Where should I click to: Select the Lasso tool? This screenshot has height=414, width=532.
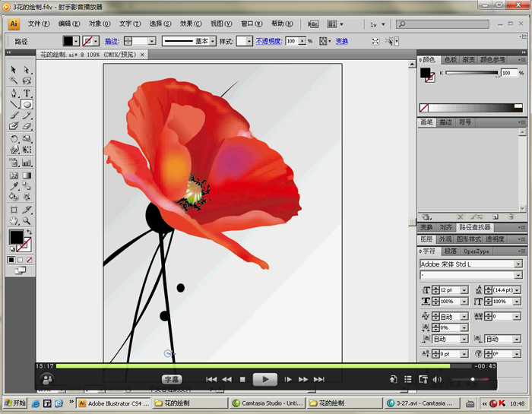point(27,81)
